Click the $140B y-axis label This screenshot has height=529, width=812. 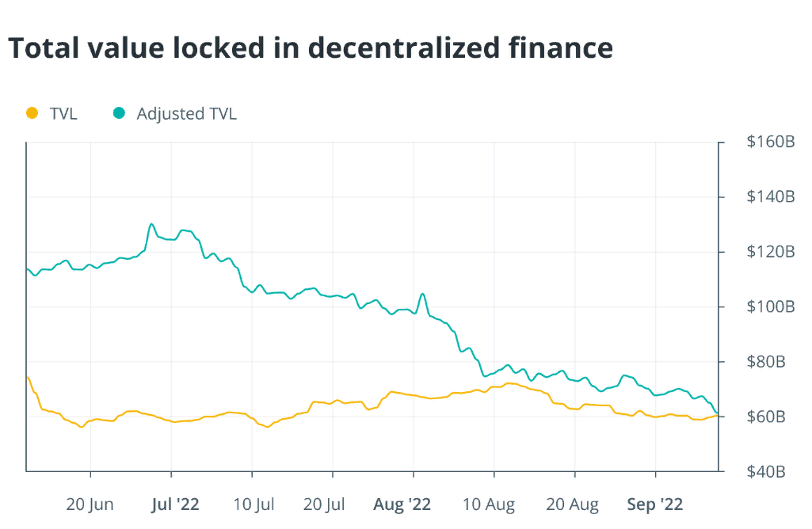tap(770, 197)
